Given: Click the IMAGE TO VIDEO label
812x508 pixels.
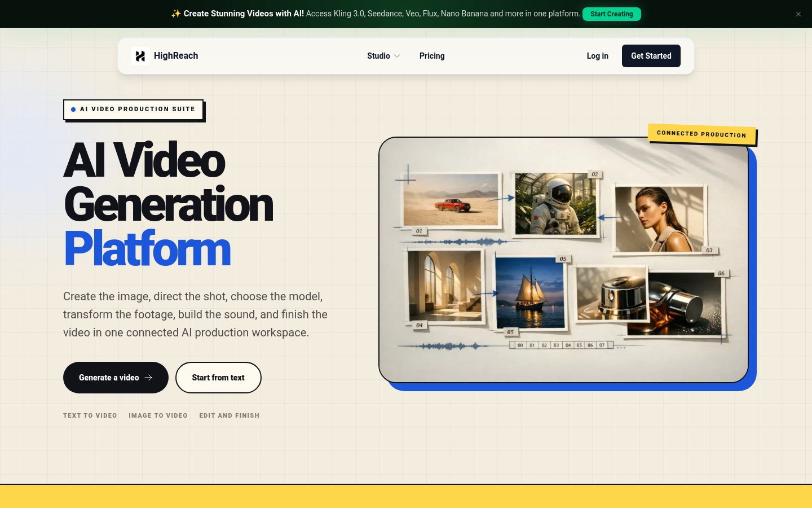Looking at the screenshot, I should pos(158,415).
